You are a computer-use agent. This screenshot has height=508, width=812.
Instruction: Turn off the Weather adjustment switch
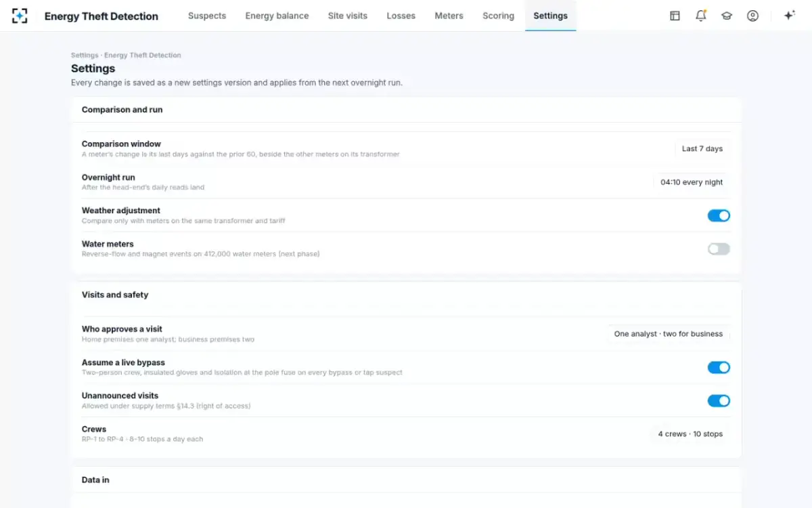click(719, 215)
